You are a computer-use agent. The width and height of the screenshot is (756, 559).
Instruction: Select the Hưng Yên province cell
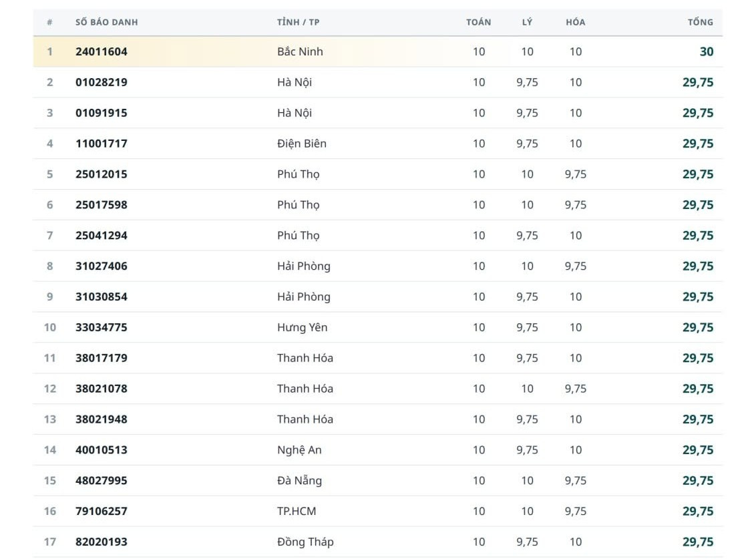click(x=303, y=327)
